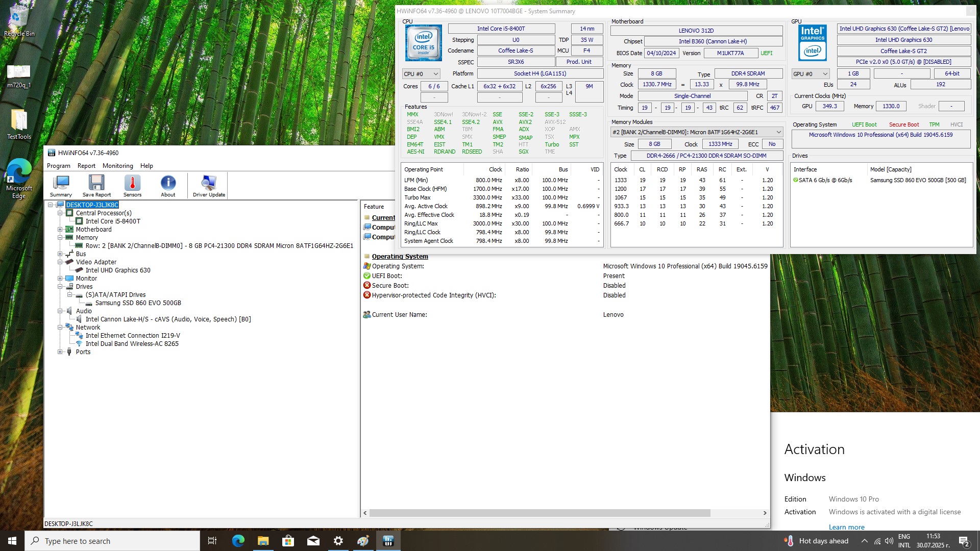This screenshot has width=980, height=551.
Task: Collapse Central Processor(s) node
Action: (x=60, y=213)
